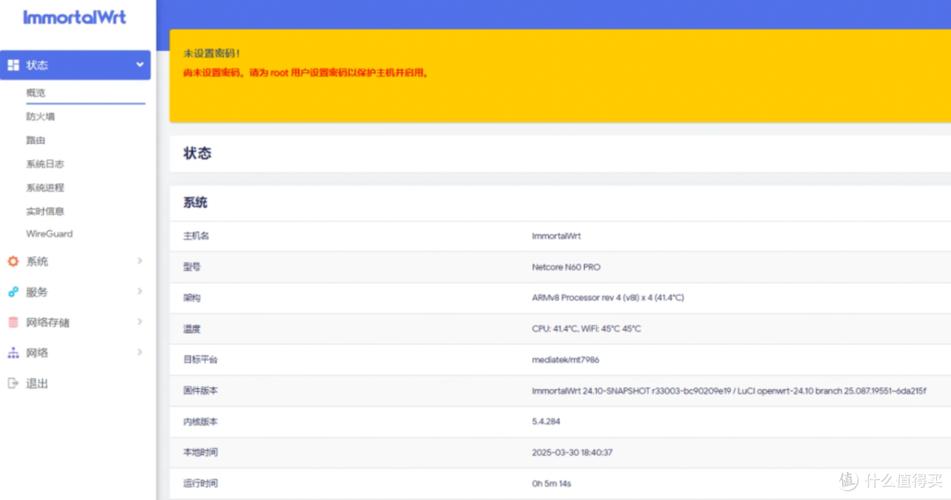
Task: Click the 运行时间 row label
Action: click(x=200, y=484)
